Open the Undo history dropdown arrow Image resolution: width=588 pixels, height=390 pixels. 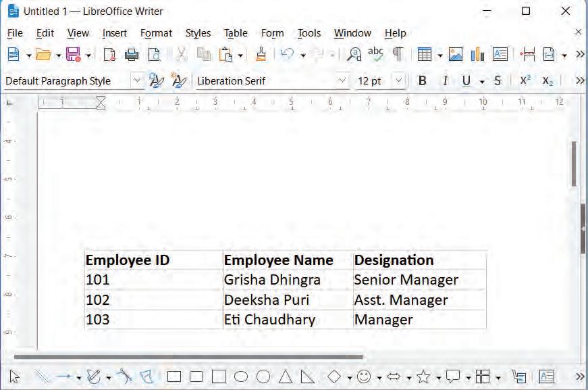point(303,56)
